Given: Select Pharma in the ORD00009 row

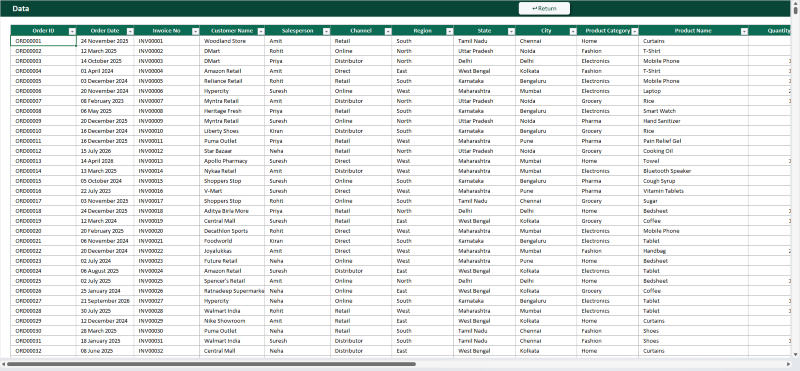Looking at the screenshot, I should coord(608,121).
